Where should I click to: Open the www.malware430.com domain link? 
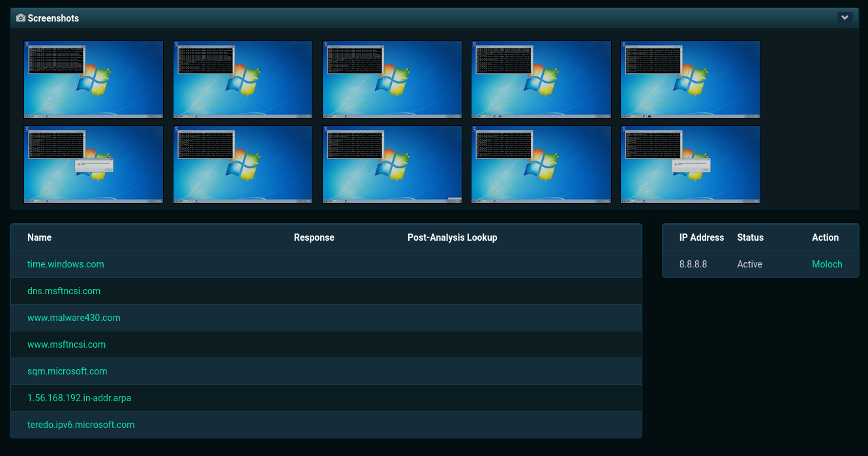(74, 318)
